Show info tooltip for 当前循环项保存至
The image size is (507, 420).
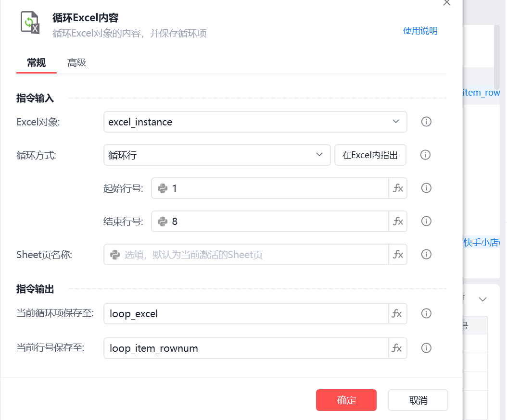tap(426, 313)
